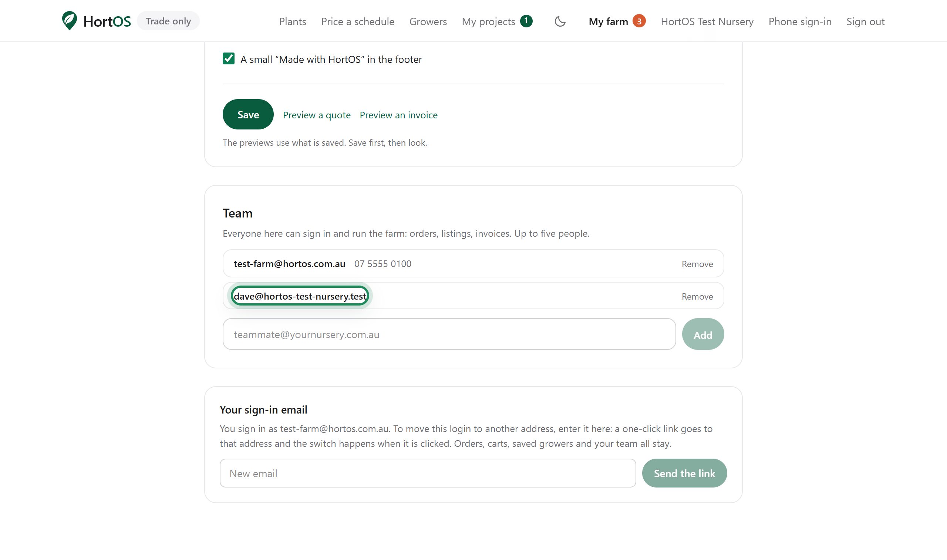
Task: Remove test-farm@hortos.com.au from the team
Action: point(697,264)
